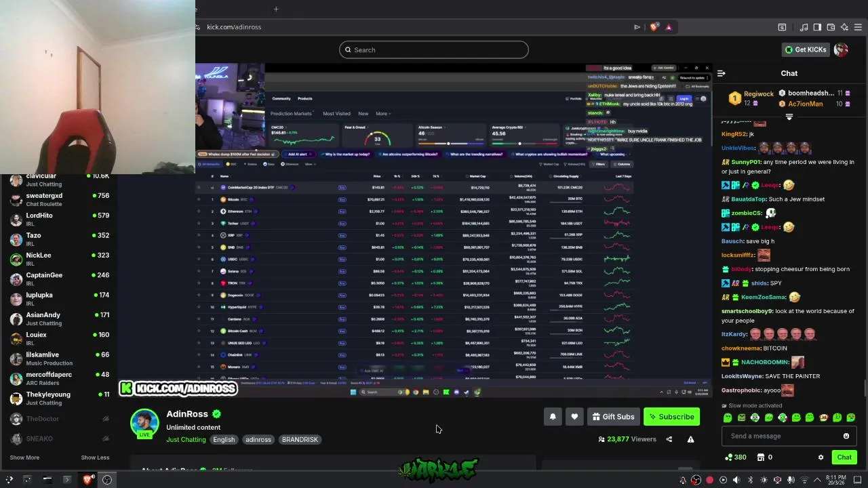
Task: Click Regiwock in the gift leaderboard
Action: [x=758, y=94]
